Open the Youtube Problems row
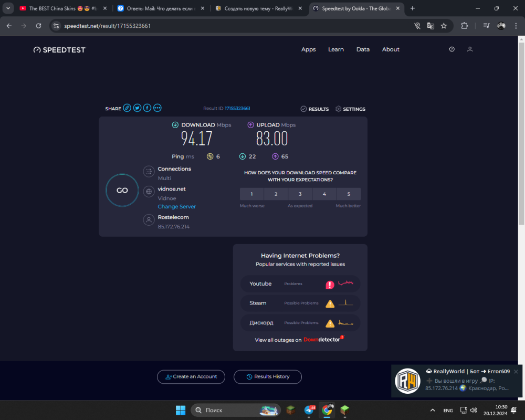Screen dimensions: 525x420 (300, 283)
